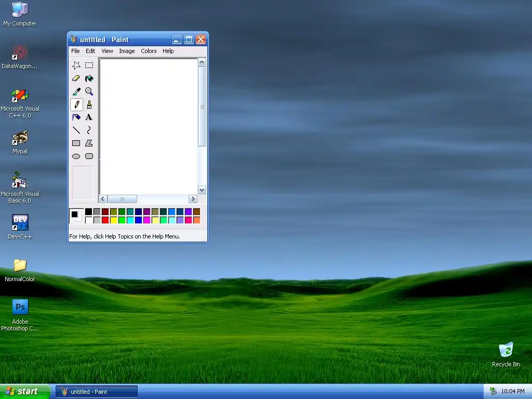
Task: Select the Free-Form Select tool
Action: [x=76, y=65]
